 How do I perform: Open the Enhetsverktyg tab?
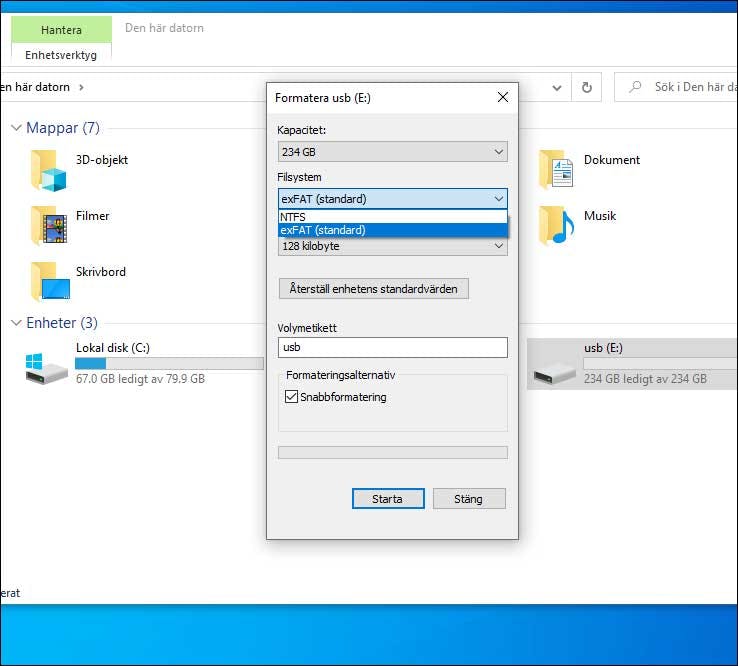(x=61, y=55)
